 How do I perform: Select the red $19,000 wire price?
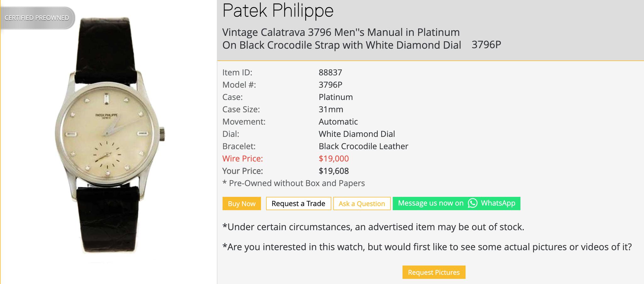(x=334, y=159)
